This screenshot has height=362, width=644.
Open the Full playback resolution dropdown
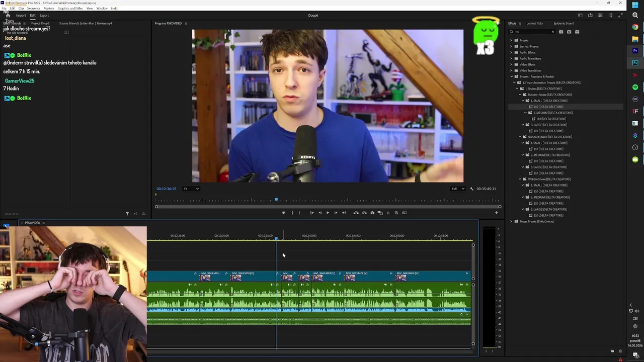458,189
